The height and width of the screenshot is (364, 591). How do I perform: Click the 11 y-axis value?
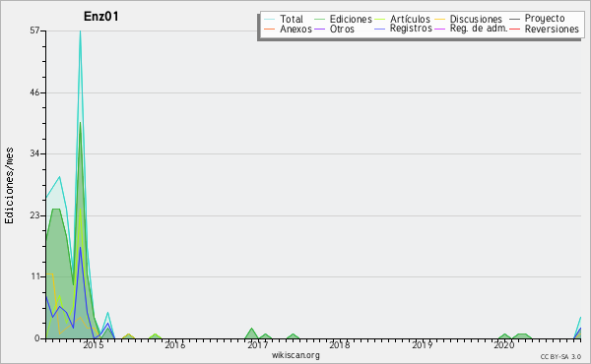click(35, 276)
